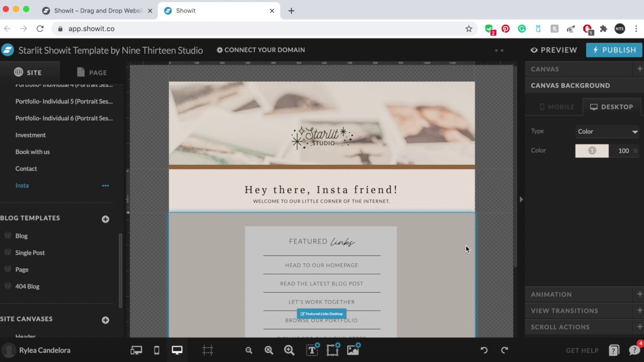
Task: Open a new browser tab
Action: click(x=291, y=11)
